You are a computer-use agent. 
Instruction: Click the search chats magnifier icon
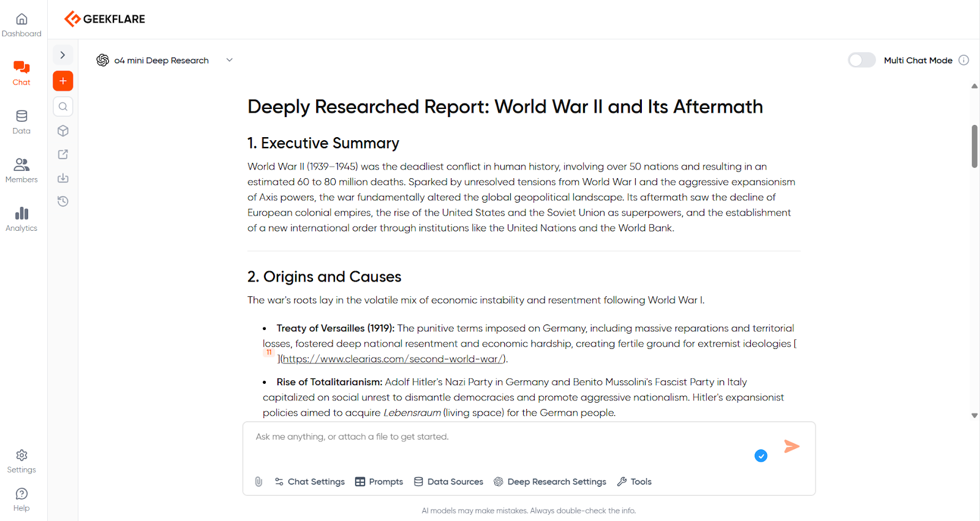pos(62,107)
